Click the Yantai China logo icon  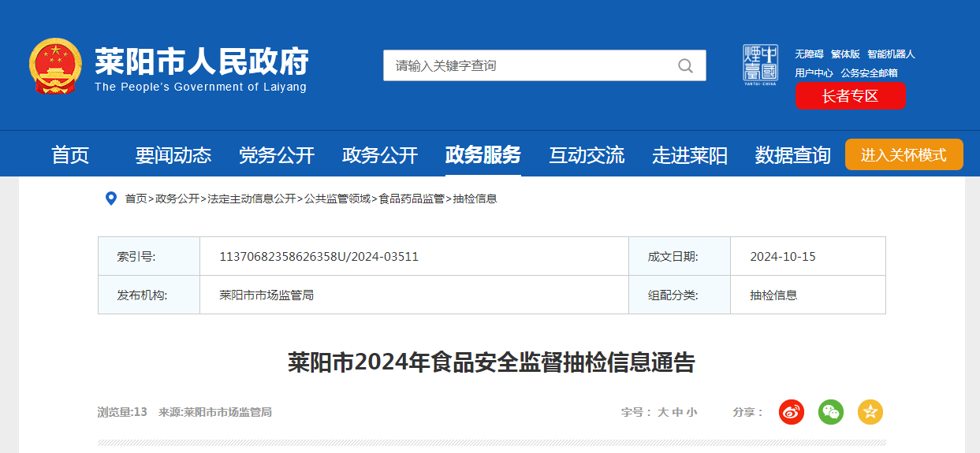click(x=760, y=65)
